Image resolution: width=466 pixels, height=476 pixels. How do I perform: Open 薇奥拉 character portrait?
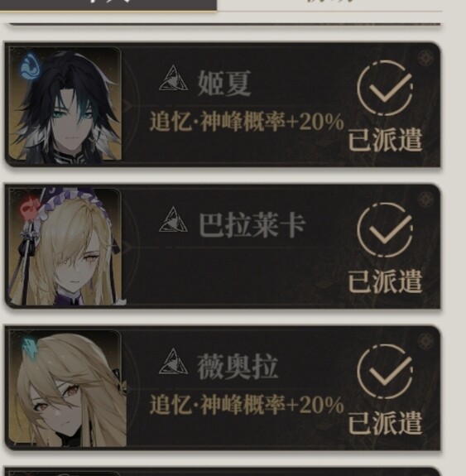coord(65,388)
